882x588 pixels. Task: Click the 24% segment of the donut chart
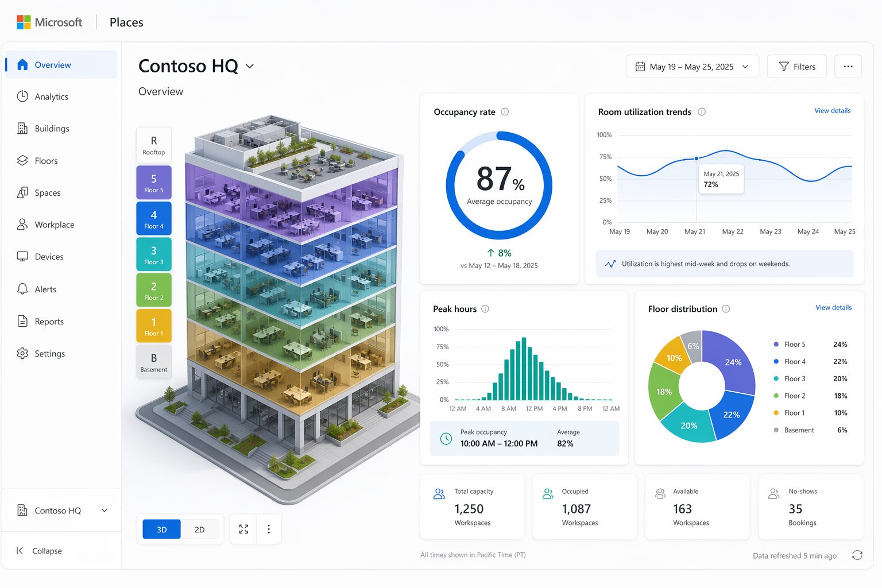tap(732, 361)
